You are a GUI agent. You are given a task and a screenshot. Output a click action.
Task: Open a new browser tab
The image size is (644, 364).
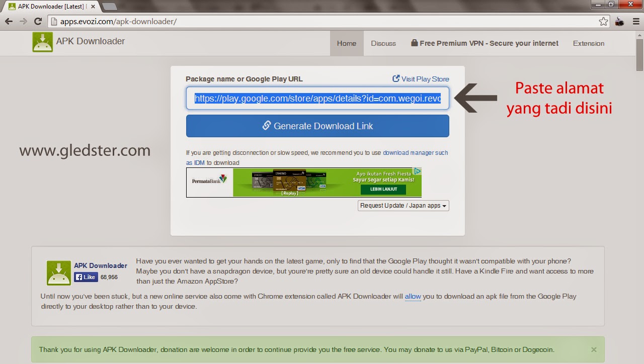pos(109,7)
